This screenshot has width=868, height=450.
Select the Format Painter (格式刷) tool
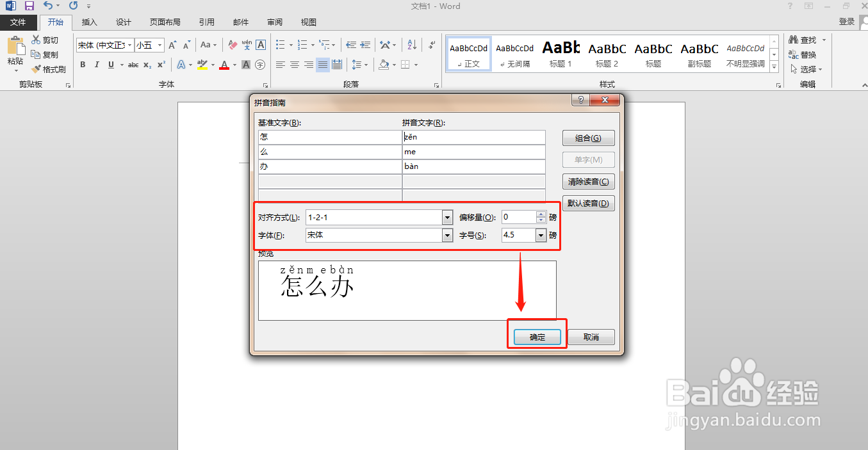tap(49, 68)
